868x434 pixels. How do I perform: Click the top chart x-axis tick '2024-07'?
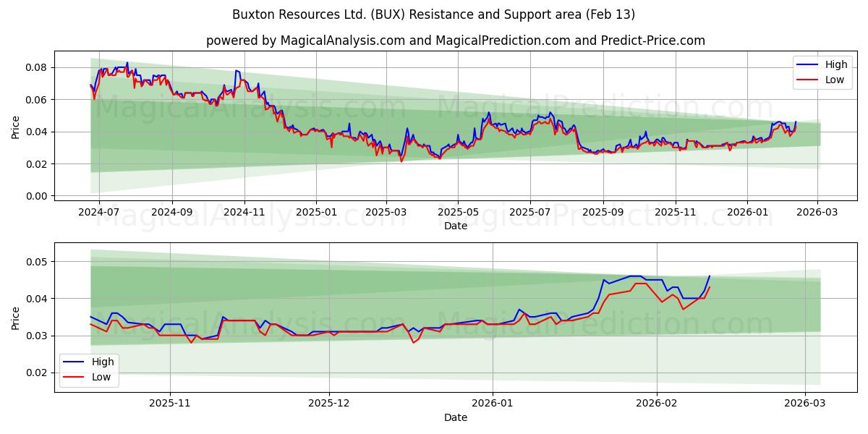click(x=98, y=213)
